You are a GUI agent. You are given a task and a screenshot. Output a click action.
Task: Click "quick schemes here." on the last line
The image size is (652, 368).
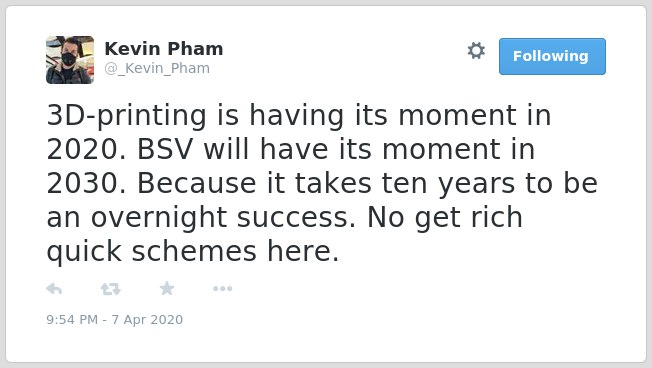[x=193, y=252]
